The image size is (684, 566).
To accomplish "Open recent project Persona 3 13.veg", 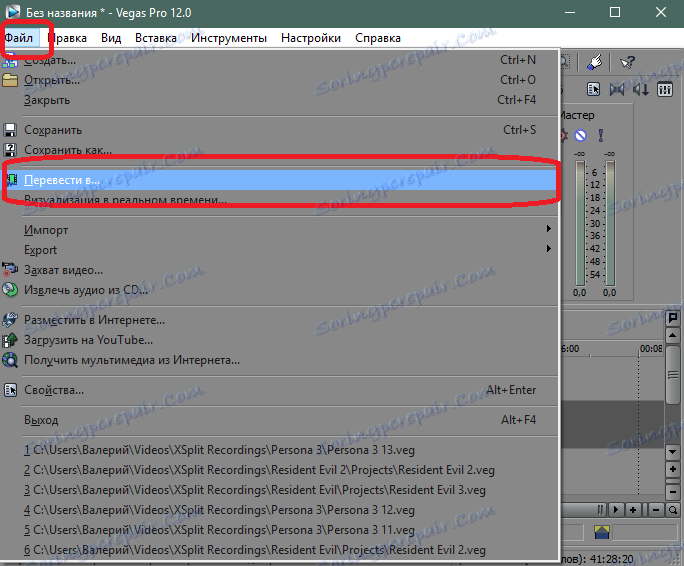I will pos(280,450).
